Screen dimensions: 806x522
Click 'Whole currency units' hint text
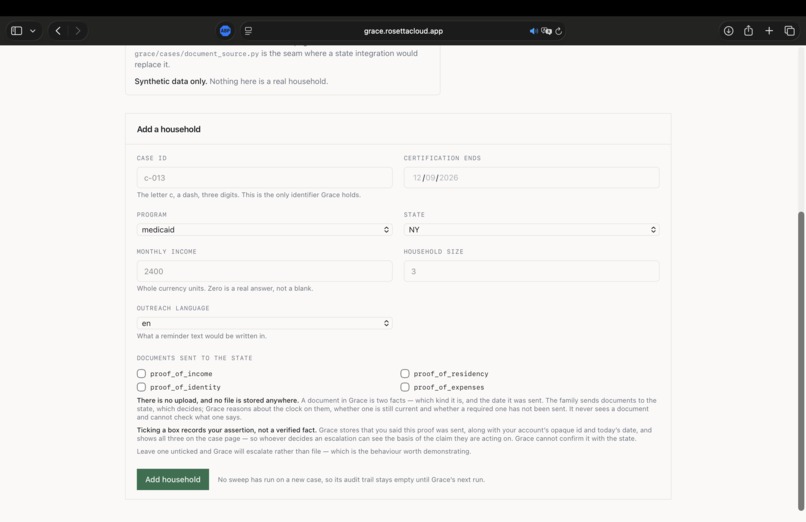tap(225, 288)
